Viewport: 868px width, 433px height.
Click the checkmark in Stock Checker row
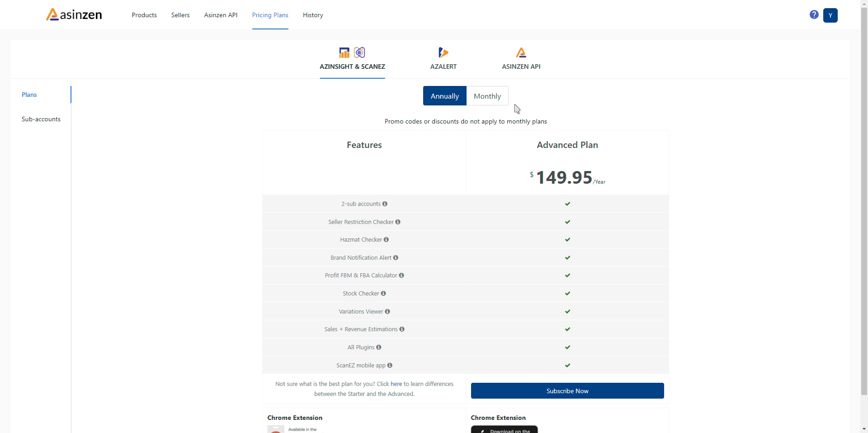[x=567, y=293]
